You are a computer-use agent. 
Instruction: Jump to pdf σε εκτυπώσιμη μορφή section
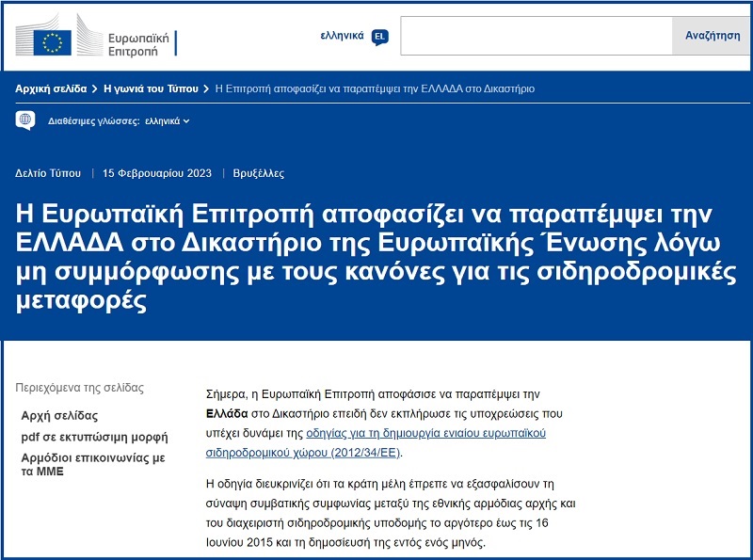[x=95, y=437]
